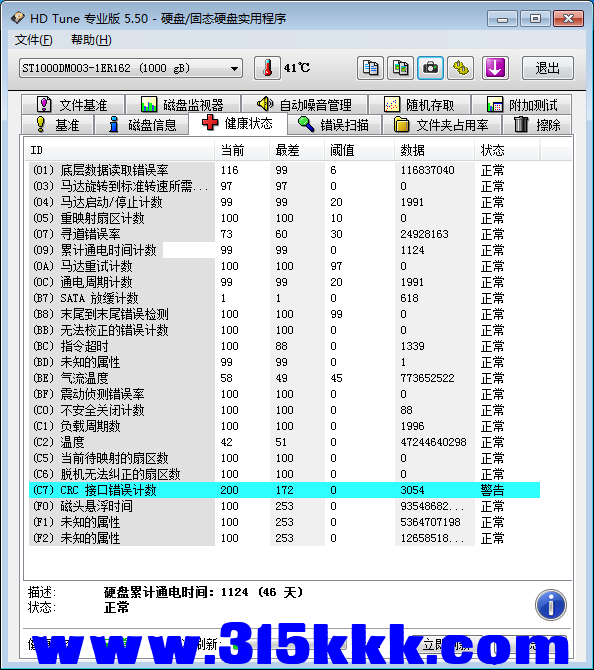Select the C7 CRC 接口错误计数 row
The width and height of the screenshot is (594, 670).
pyautogui.click(x=284, y=490)
